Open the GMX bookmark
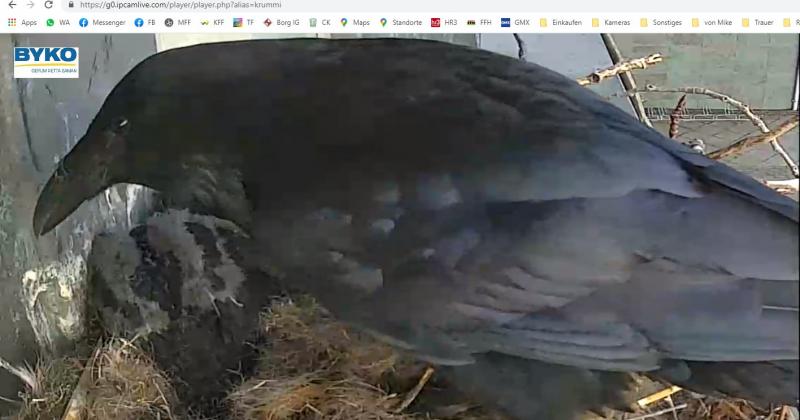 (x=516, y=22)
